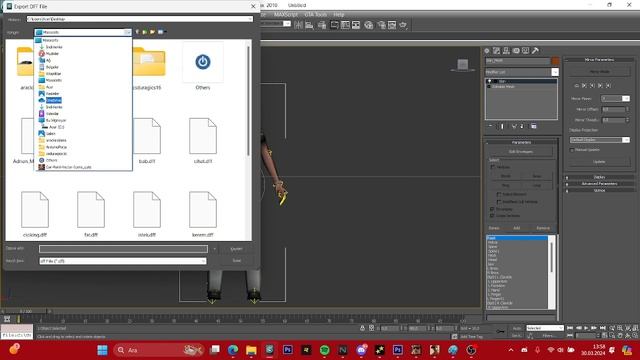Open the Utilities hammer panel tab
Viewport: 640px width, 360px height.
[x=536, y=51]
